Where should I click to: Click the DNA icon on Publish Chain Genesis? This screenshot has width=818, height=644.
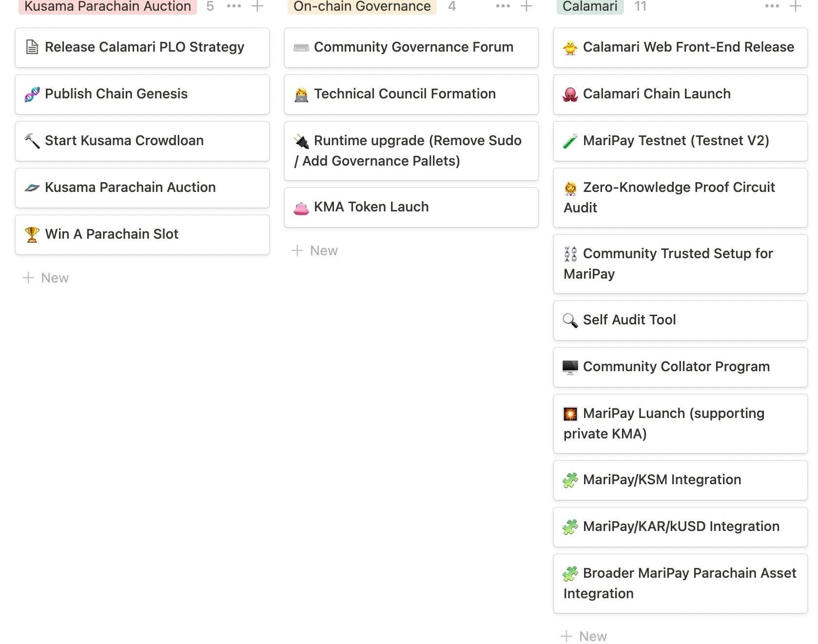tap(32, 94)
